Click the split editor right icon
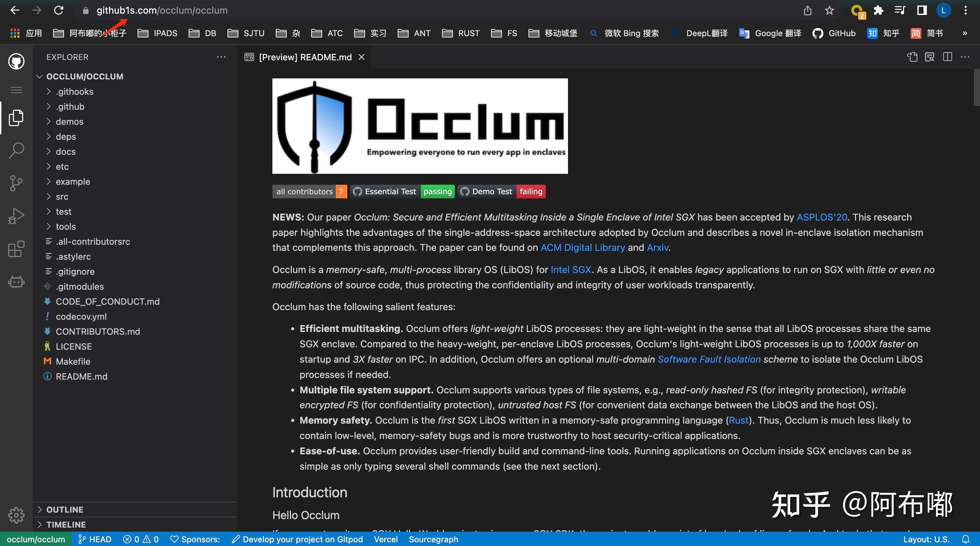 pos(947,57)
